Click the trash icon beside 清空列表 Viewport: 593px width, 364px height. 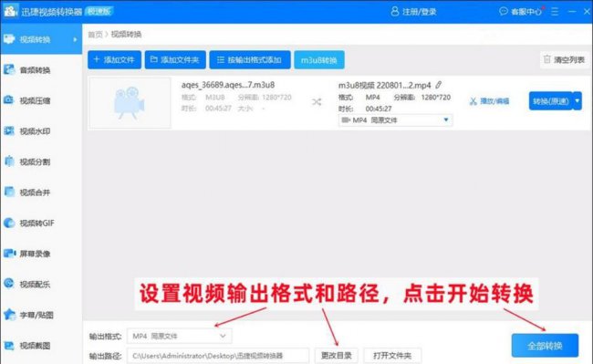click(546, 59)
